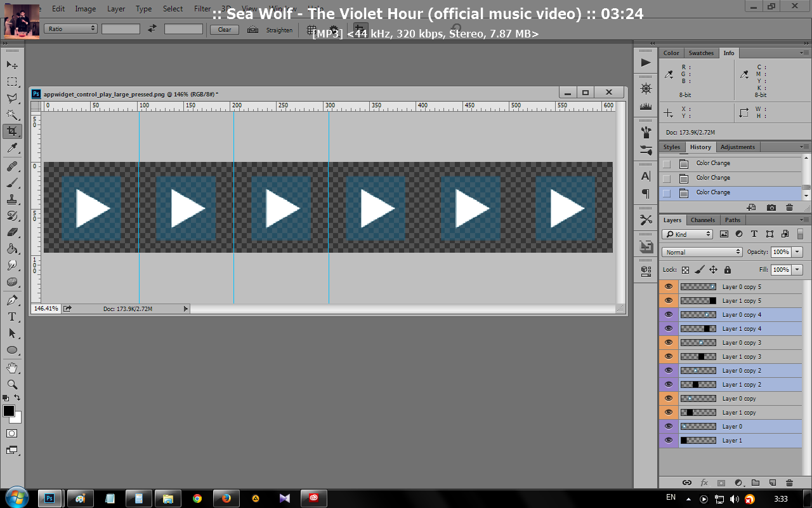Open the Fill slider arrow

point(797,270)
